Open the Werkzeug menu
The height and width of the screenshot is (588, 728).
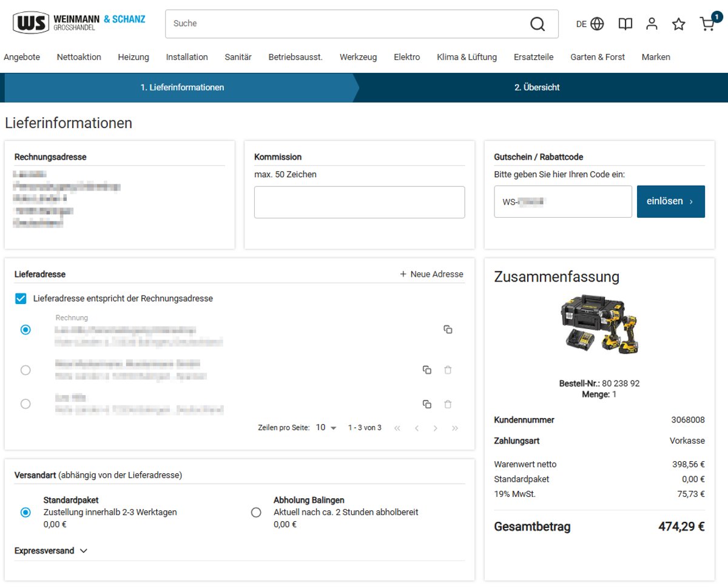click(x=358, y=57)
